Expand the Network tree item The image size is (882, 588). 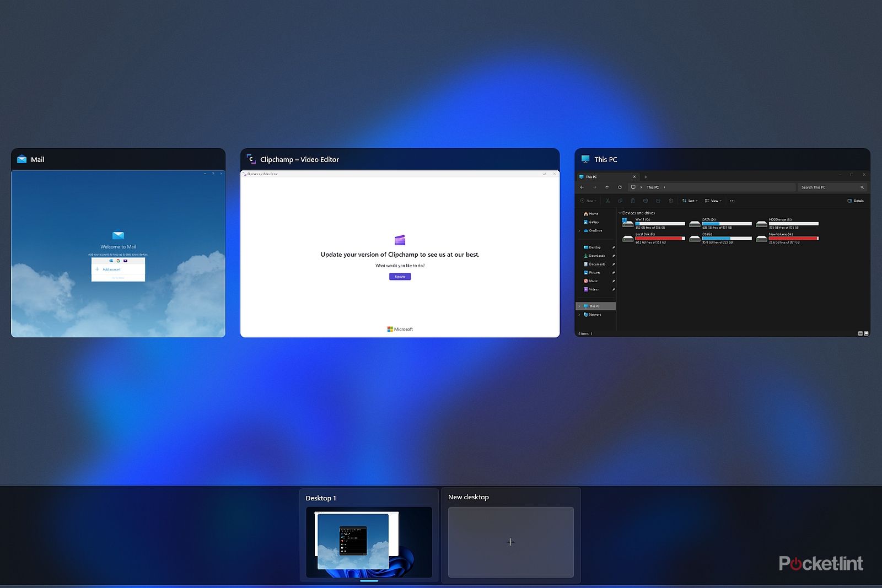pyautogui.click(x=579, y=315)
